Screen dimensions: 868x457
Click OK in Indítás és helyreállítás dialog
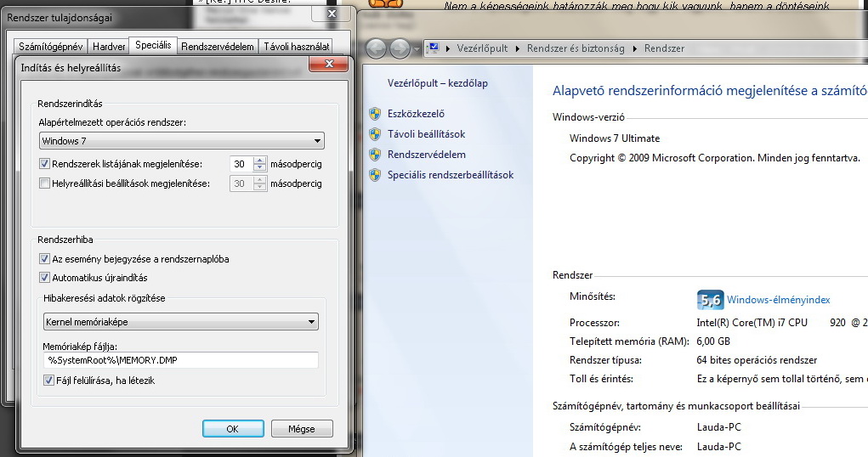[232, 429]
